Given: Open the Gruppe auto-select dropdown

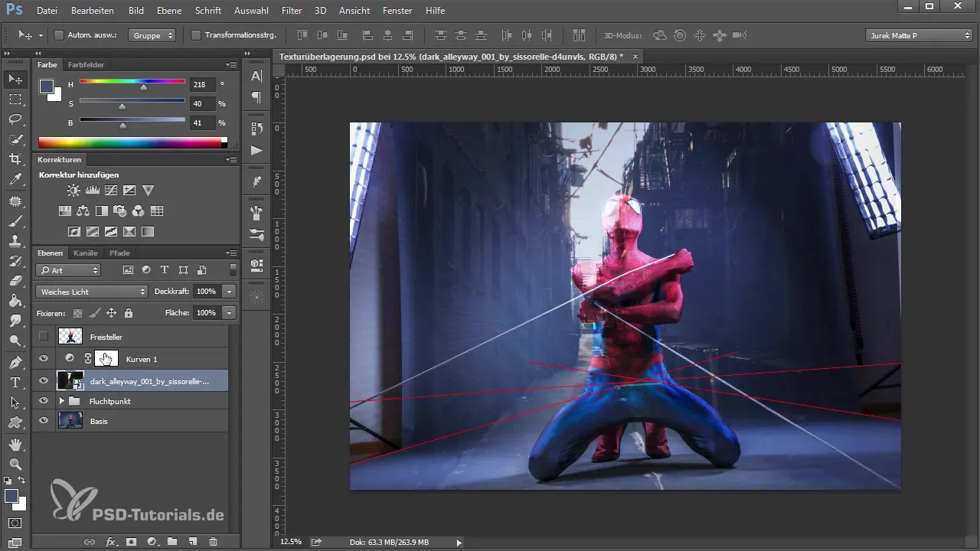Looking at the screenshot, I should pos(152,35).
